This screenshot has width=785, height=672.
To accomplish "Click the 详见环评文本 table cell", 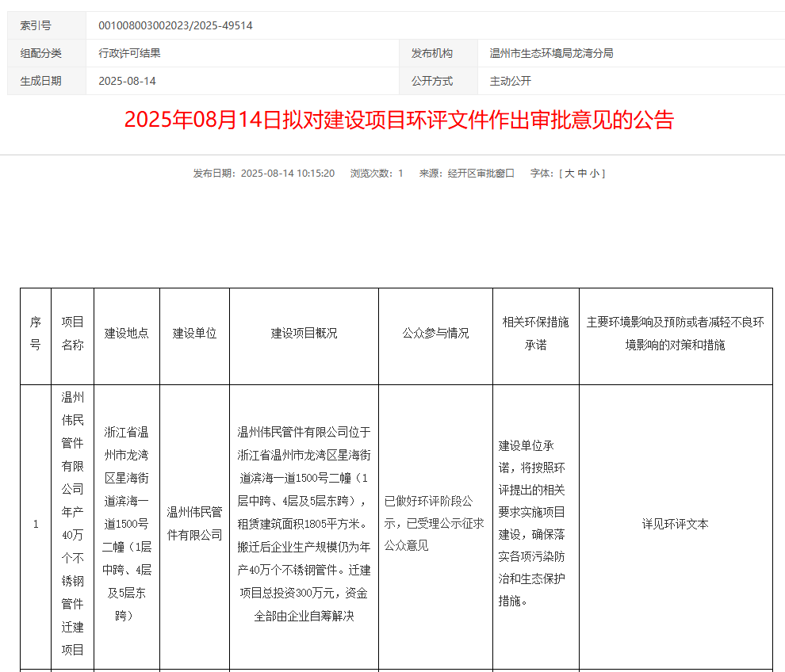I will (675, 524).
